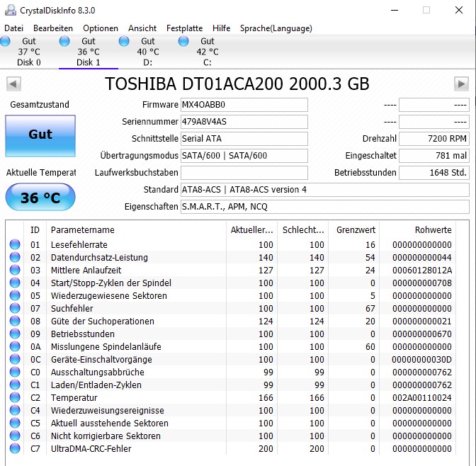The height and width of the screenshot is (466, 476).
Task: Click status orb for UltraDMA-CRC-Fehler
Action: (x=15, y=448)
